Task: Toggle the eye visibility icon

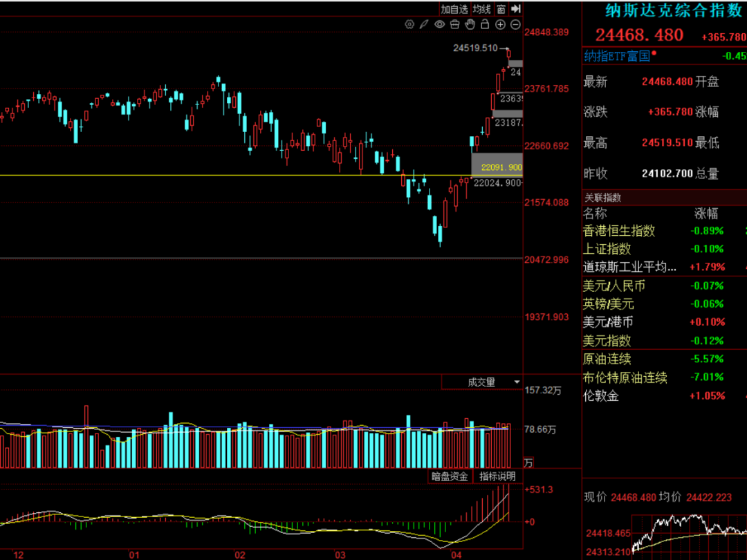Action: tap(439, 24)
